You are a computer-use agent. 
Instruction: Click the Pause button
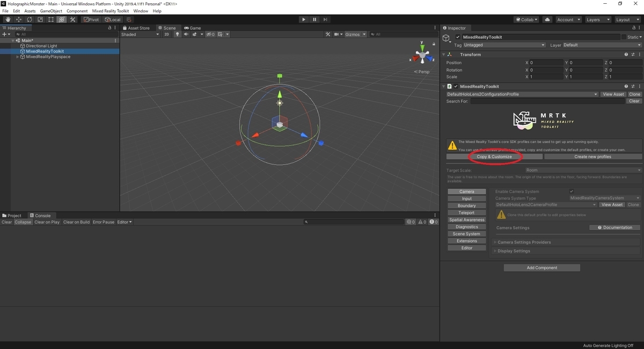314,19
